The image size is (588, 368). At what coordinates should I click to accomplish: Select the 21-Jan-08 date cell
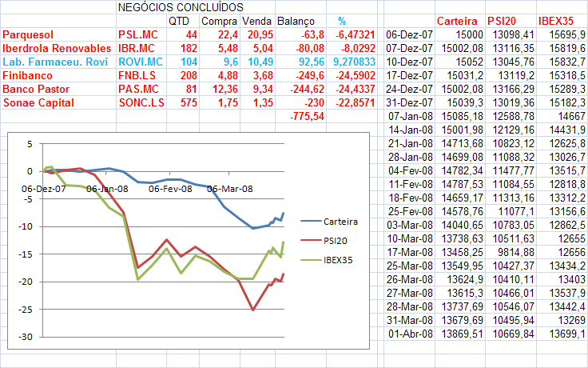pos(411,143)
